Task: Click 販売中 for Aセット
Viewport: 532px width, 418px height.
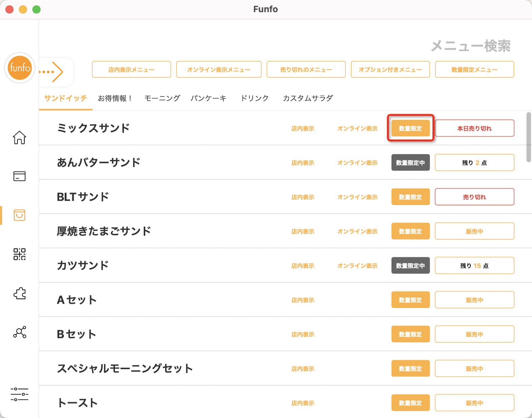Action: coord(474,300)
